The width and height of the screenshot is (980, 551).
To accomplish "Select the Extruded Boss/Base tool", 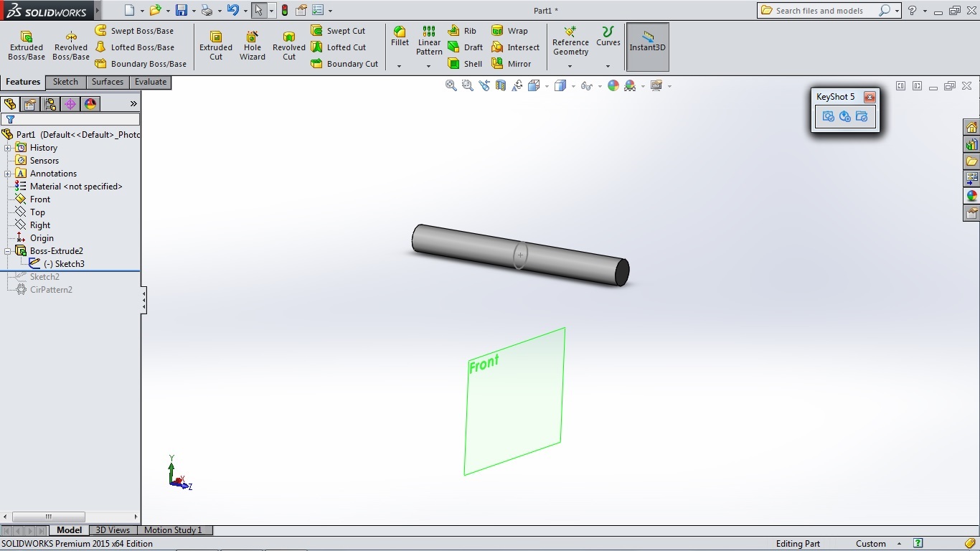I will (27, 46).
